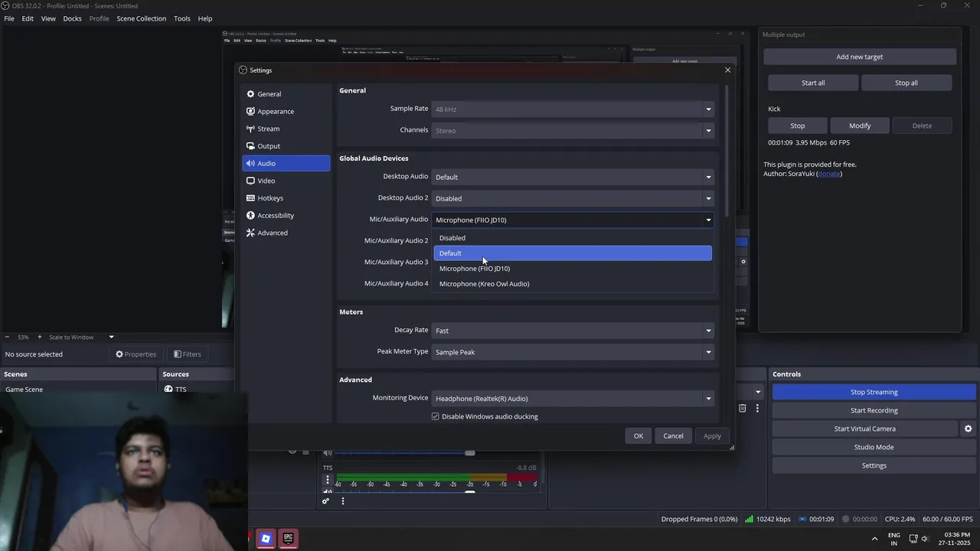The width and height of the screenshot is (980, 551).
Task: Open source Properties button
Action: 136,354
